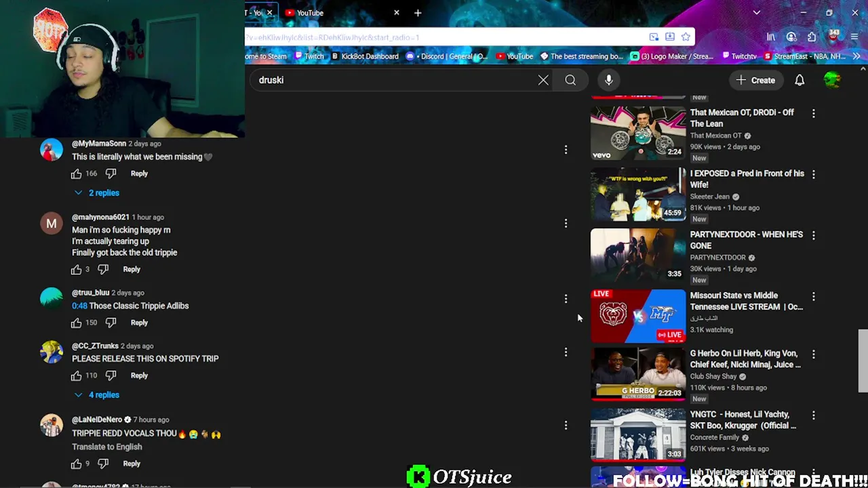Dislike CC_ZTrunks' comment

click(111, 375)
